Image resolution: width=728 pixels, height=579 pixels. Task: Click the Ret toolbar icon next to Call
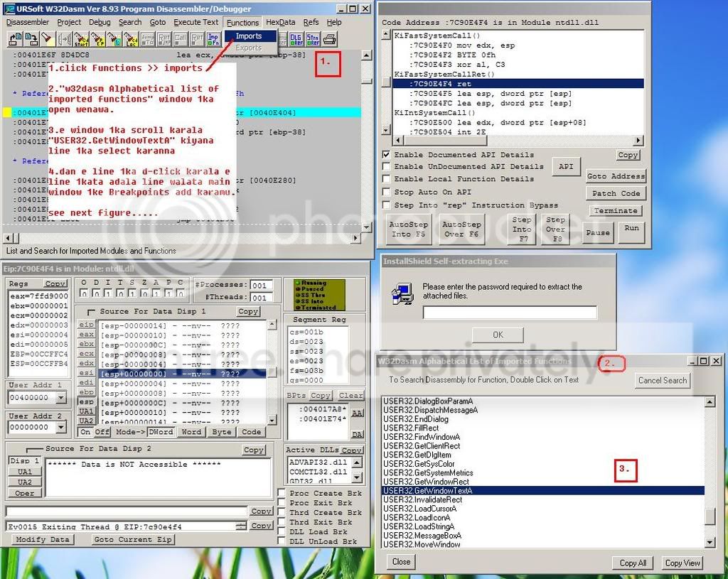click(x=197, y=39)
